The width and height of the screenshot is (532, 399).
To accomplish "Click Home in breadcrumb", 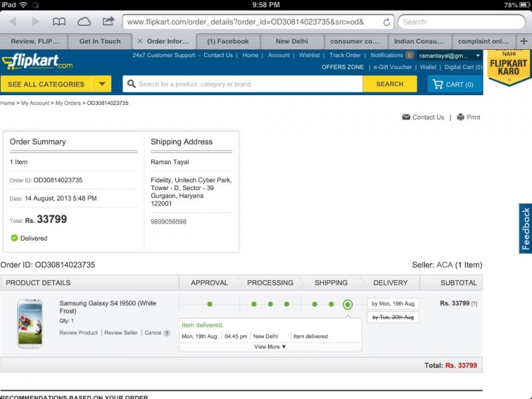I will point(7,103).
